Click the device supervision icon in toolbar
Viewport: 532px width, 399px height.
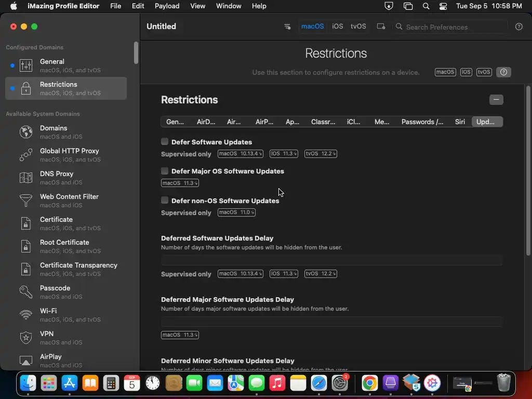[x=381, y=26]
